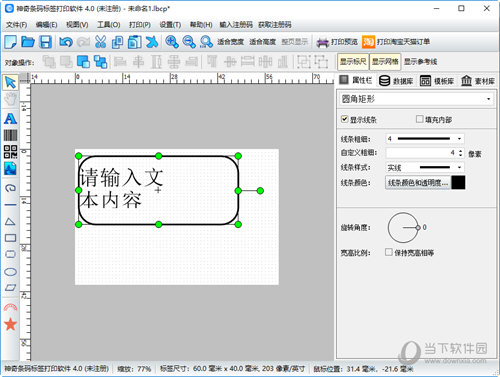Open the 文件(F) menu
This screenshot has width=500, height=377.
[x=16, y=25]
